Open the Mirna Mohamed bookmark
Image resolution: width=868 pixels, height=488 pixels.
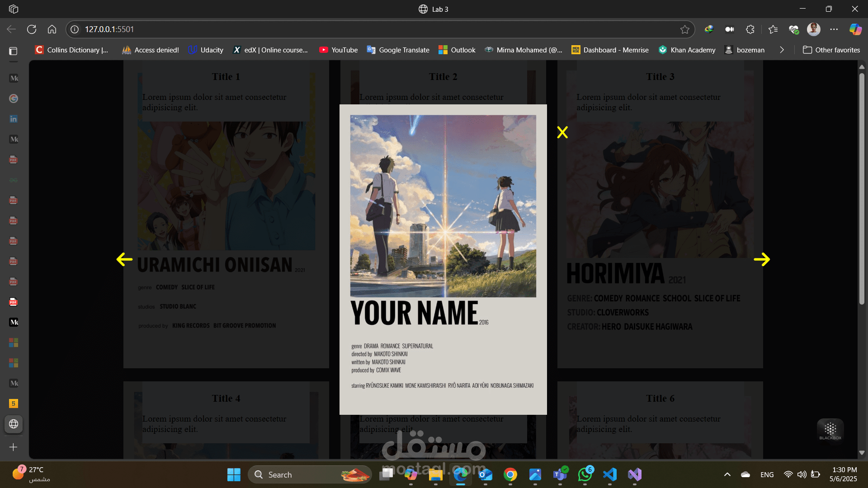coord(523,50)
